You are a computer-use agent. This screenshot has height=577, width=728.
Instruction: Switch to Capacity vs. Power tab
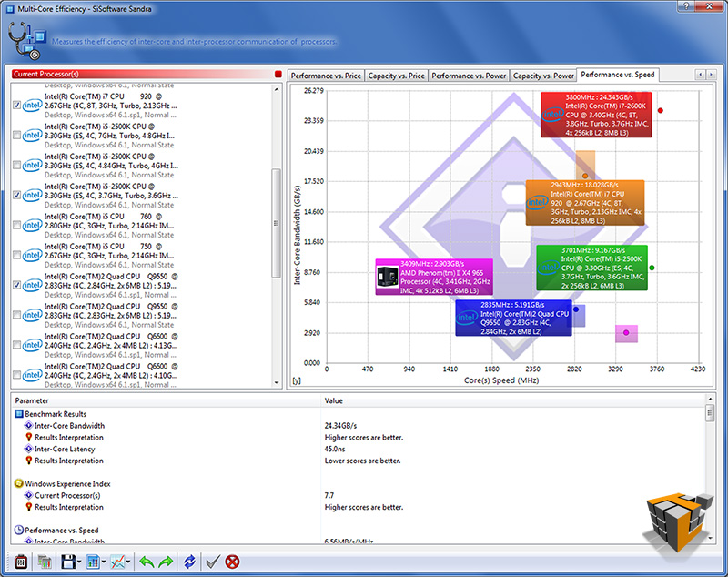tap(543, 76)
